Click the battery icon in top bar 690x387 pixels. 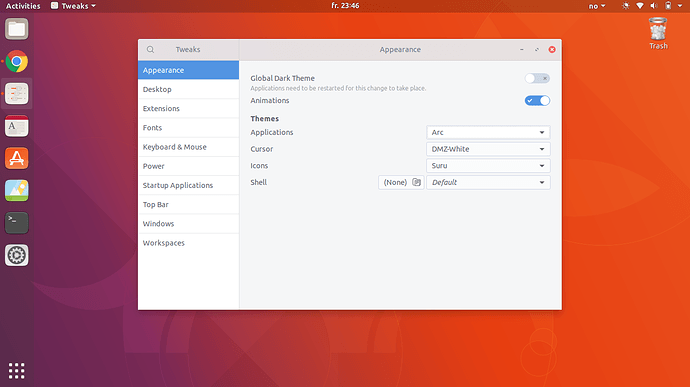pyautogui.click(x=668, y=6)
